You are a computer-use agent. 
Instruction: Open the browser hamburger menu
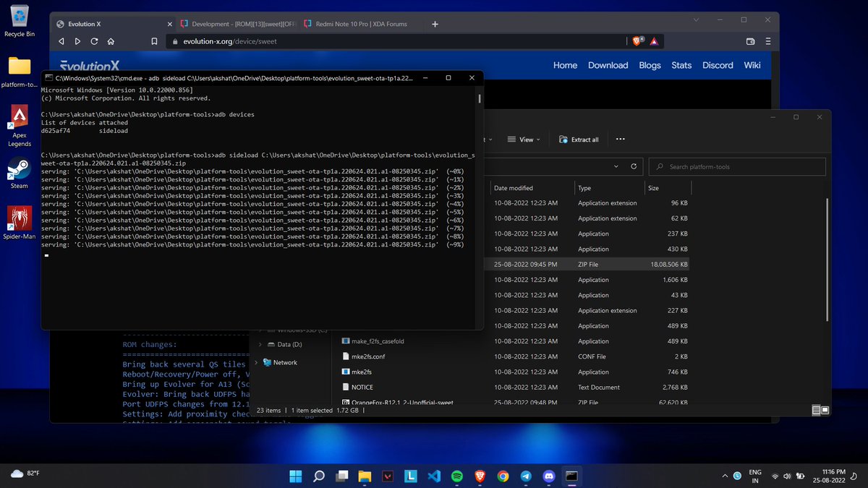767,42
